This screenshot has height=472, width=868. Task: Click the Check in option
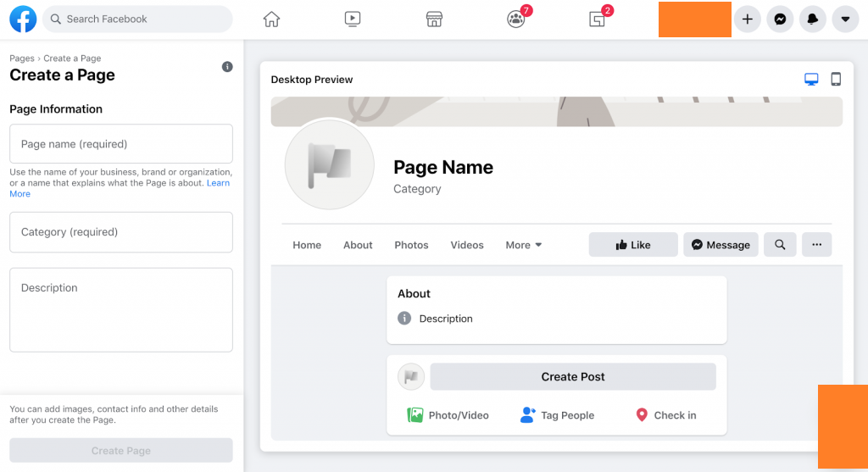[x=666, y=415]
